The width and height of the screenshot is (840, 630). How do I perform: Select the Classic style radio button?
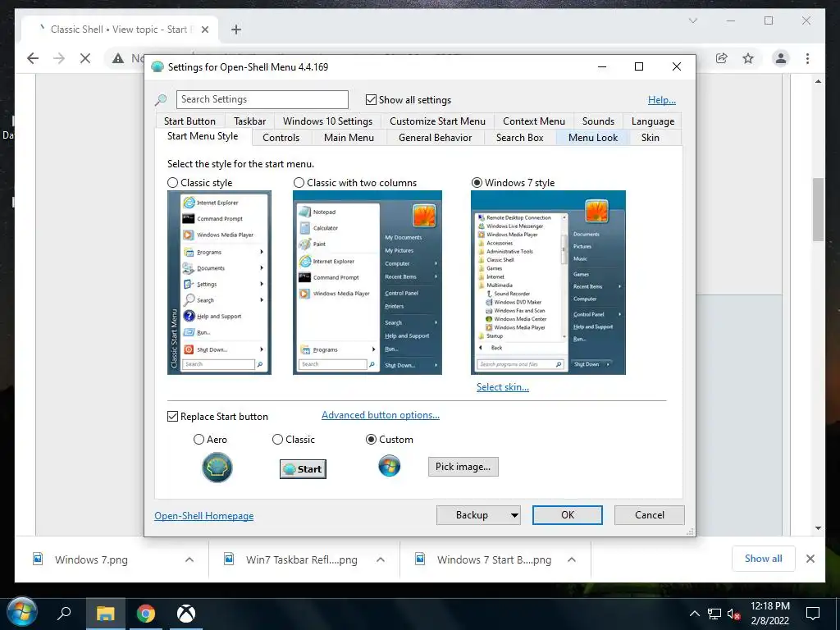click(x=172, y=183)
